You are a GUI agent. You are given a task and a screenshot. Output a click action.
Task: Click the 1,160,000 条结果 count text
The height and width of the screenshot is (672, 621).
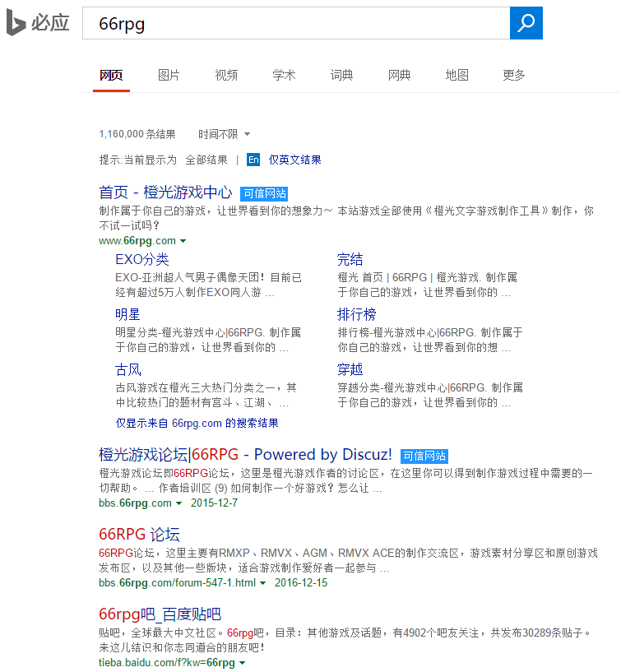click(x=137, y=134)
